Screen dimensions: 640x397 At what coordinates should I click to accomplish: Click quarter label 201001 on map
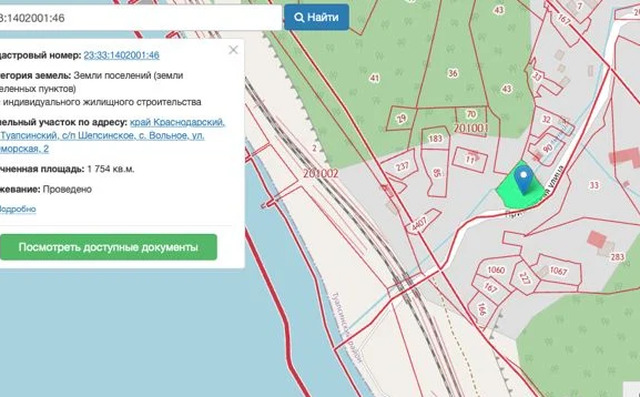point(471,128)
